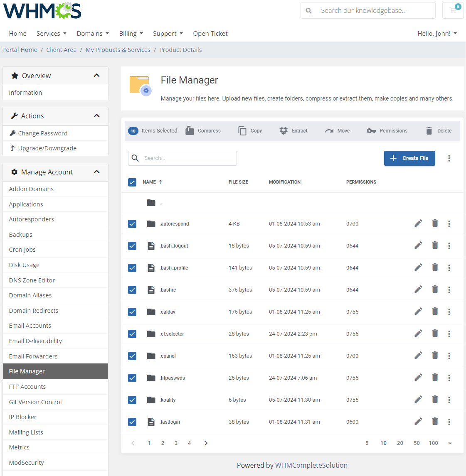
Task: Open the Domains dropdown menu
Action: 93,33
